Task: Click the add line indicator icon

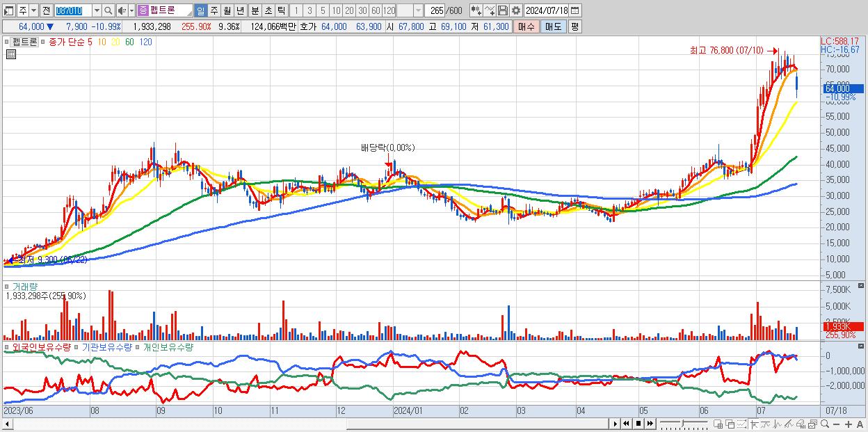Action: click(x=490, y=10)
